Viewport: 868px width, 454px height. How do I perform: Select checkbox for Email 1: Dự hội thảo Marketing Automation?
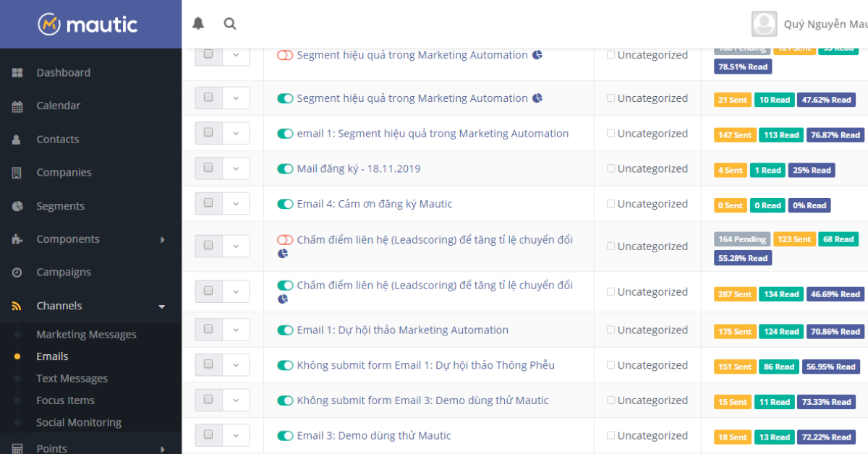(x=208, y=330)
